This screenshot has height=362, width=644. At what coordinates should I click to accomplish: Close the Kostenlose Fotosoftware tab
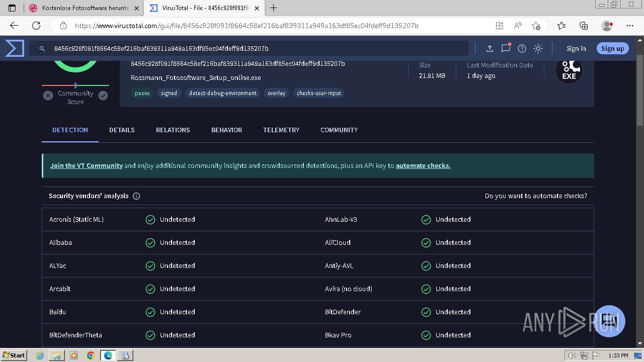(x=136, y=8)
